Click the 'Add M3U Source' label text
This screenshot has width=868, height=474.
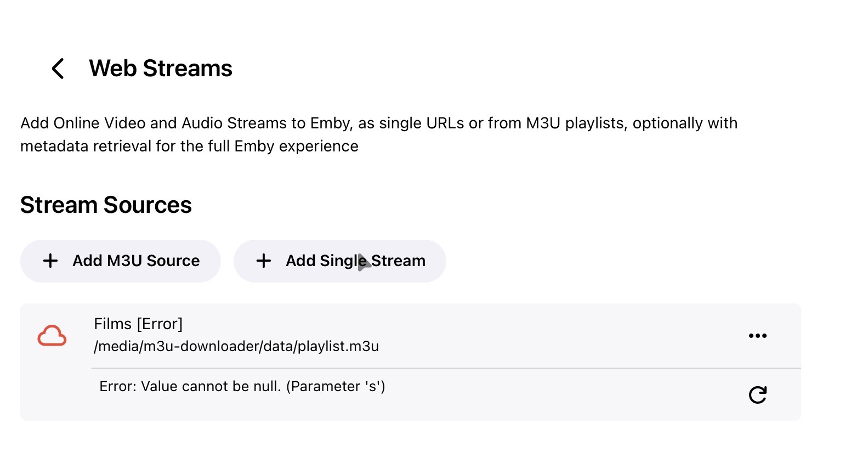coord(136,261)
